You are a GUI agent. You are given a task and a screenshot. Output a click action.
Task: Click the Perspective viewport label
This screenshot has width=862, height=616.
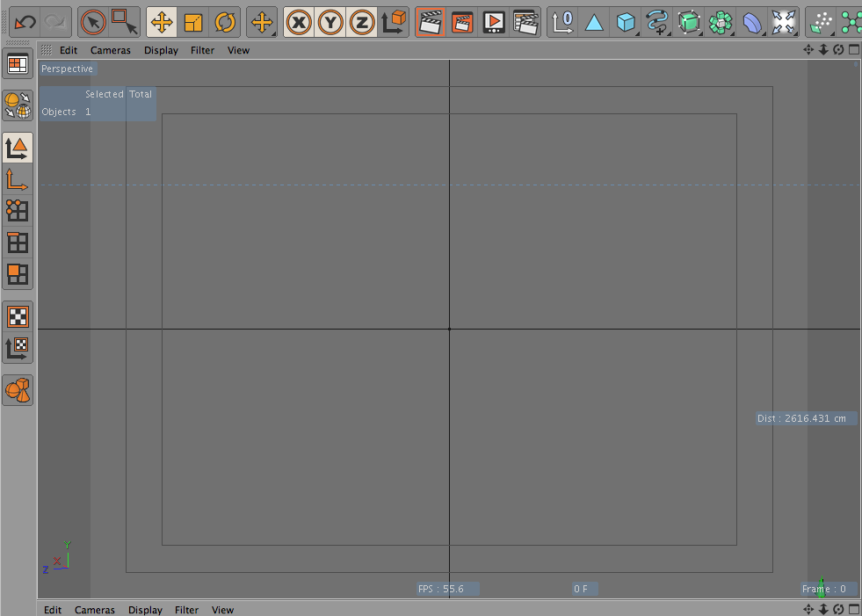(67, 69)
